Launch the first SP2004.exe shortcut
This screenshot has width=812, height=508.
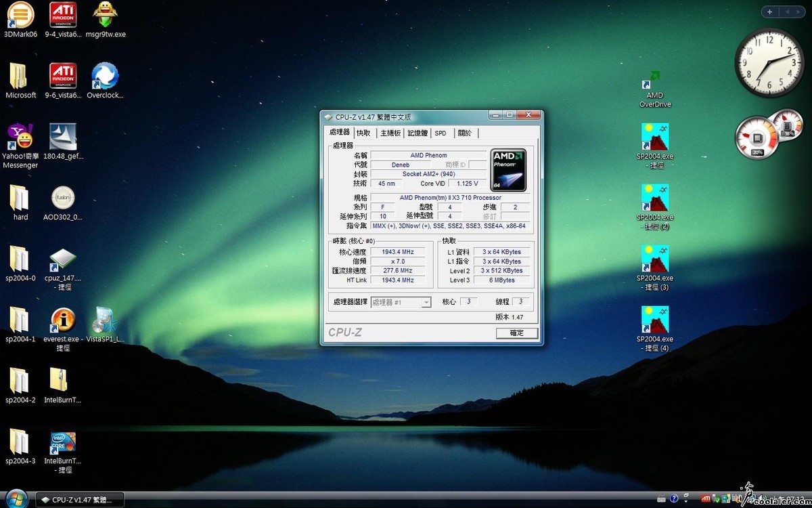click(654, 145)
